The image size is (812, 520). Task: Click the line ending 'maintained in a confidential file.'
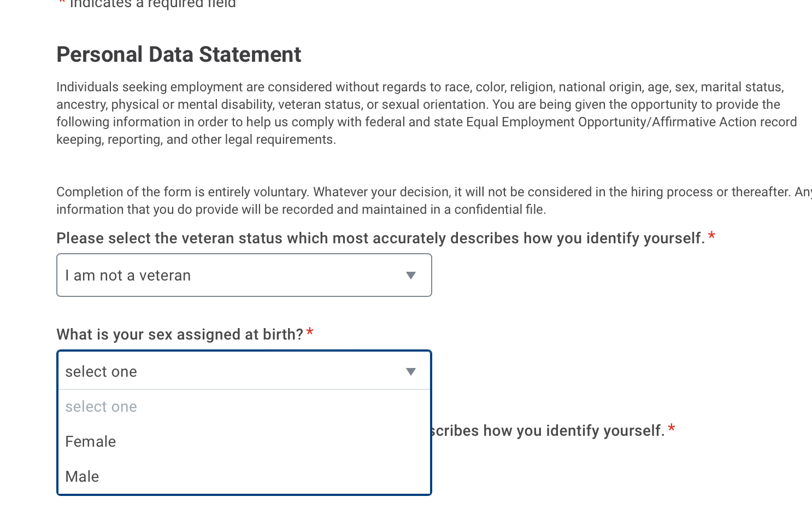tap(301, 210)
